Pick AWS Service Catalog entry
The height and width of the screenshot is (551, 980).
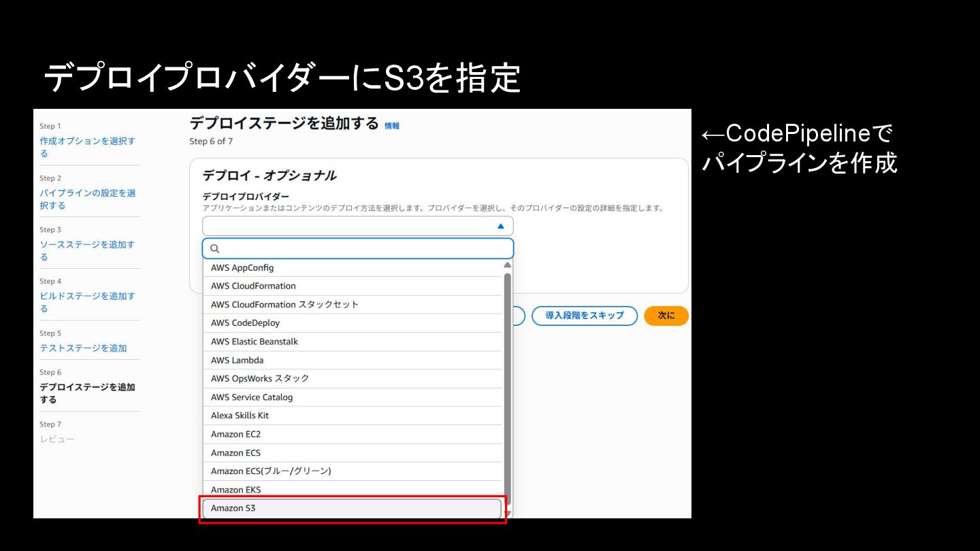point(353,397)
